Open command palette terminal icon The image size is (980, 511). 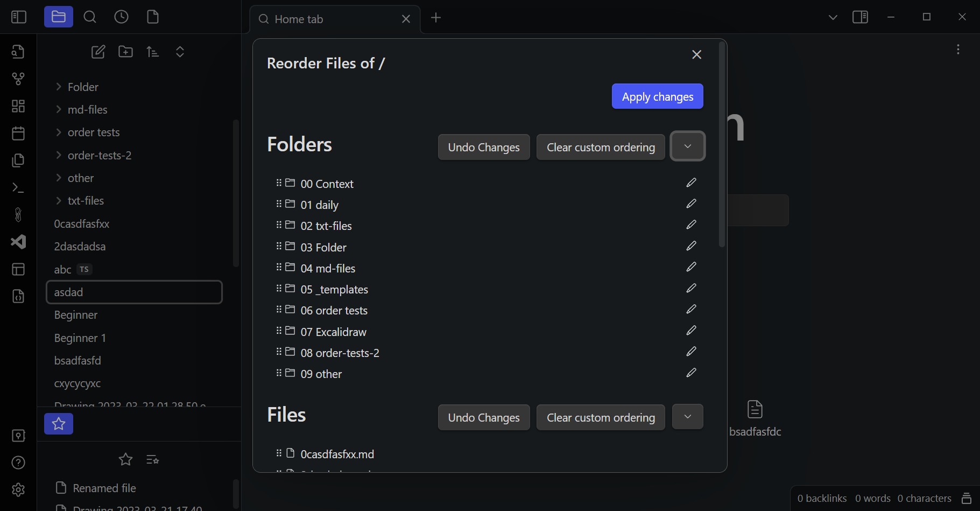pyautogui.click(x=18, y=187)
